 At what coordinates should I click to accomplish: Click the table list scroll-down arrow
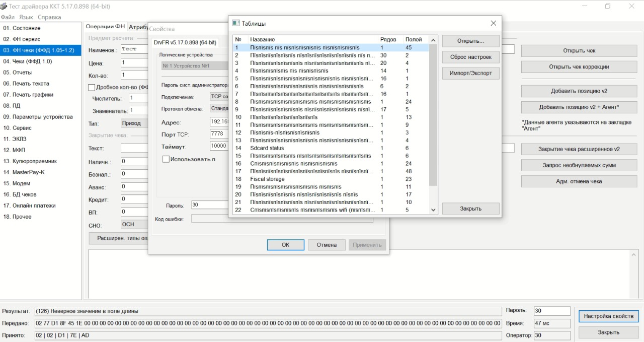pos(433,210)
